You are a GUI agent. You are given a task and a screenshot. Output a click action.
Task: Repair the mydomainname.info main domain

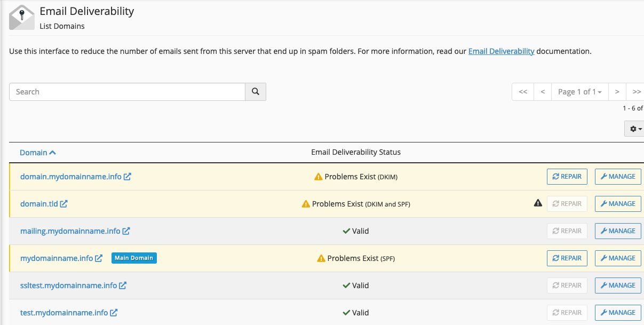pyautogui.click(x=567, y=258)
